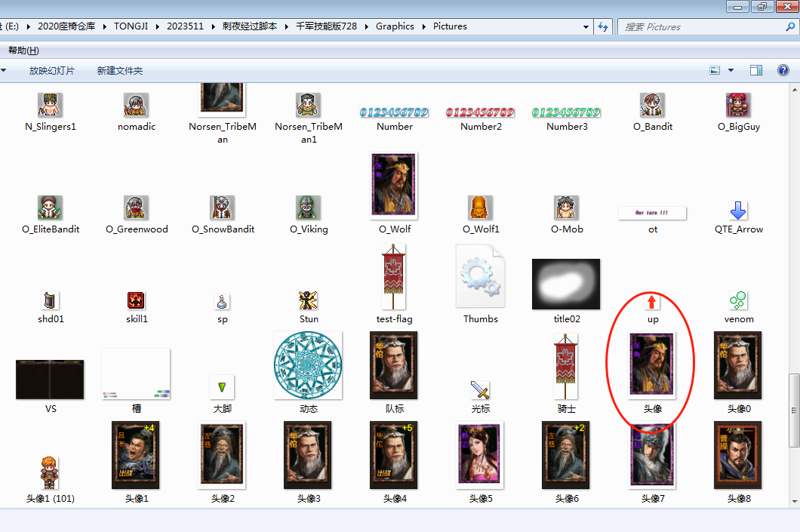
Task: Click the 放映幻灯片 slideshow button
Action: click(x=51, y=70)
